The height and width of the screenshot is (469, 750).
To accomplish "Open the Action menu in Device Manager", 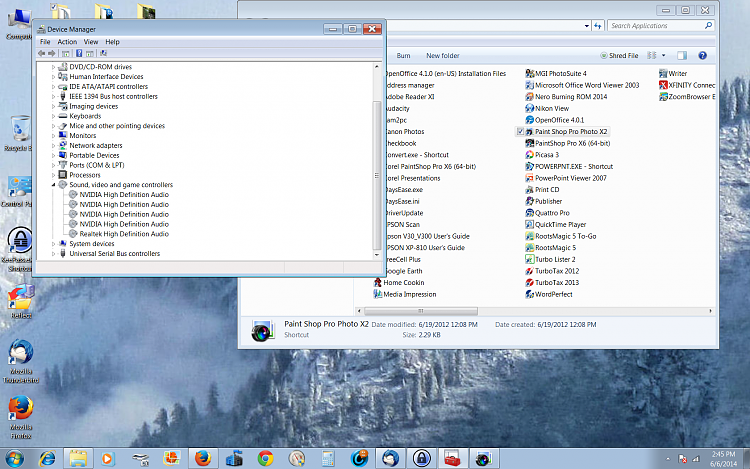I will pyautogui.click(x=67, y=42).
